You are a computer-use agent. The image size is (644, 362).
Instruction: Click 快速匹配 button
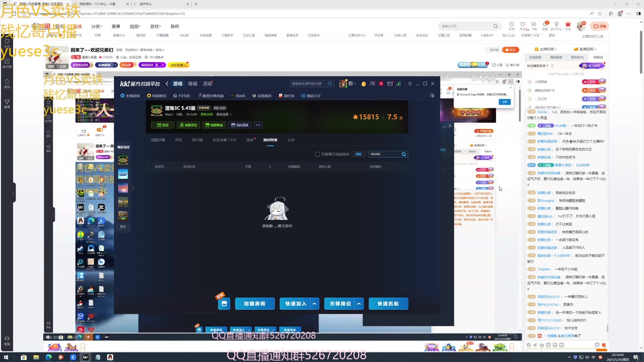point(388,304)
